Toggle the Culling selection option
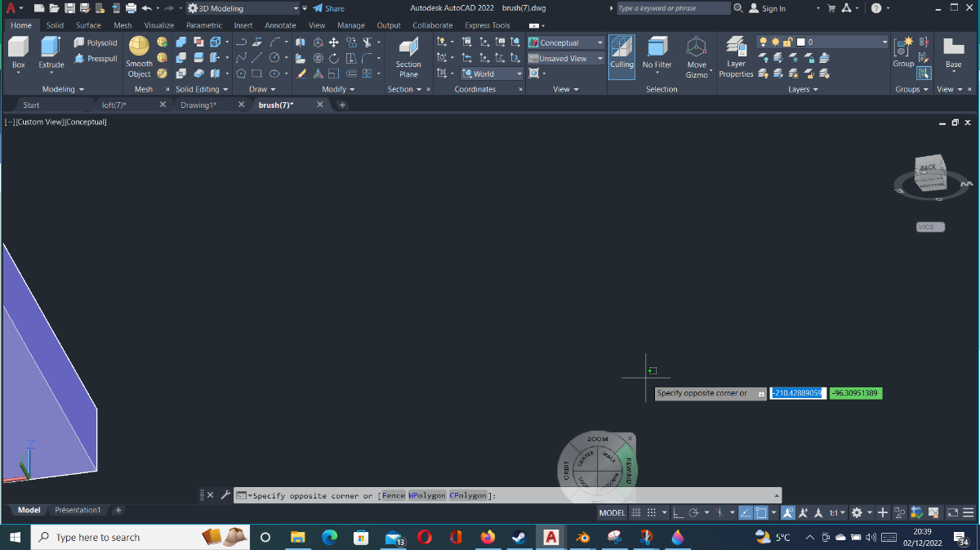This screenshot has height=550, width=980. coord(621,56)
